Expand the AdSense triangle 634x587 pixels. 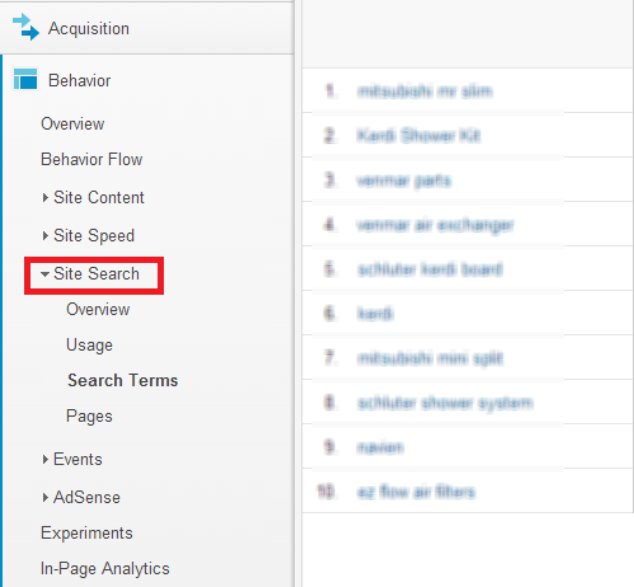click(45, 497)
